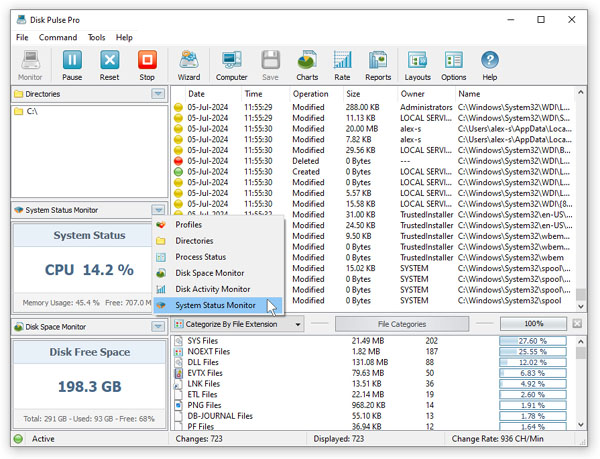Pause monitoring with the Pause icon

[72, 60]
